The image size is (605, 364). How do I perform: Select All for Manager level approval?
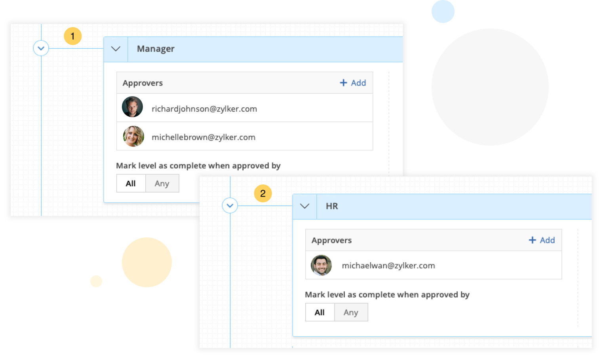pos(131,184)
